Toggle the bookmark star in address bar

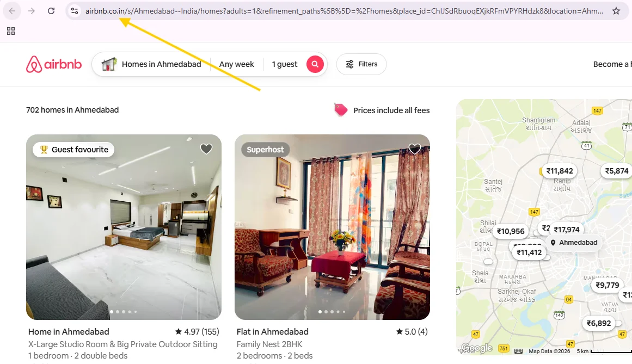616,10
